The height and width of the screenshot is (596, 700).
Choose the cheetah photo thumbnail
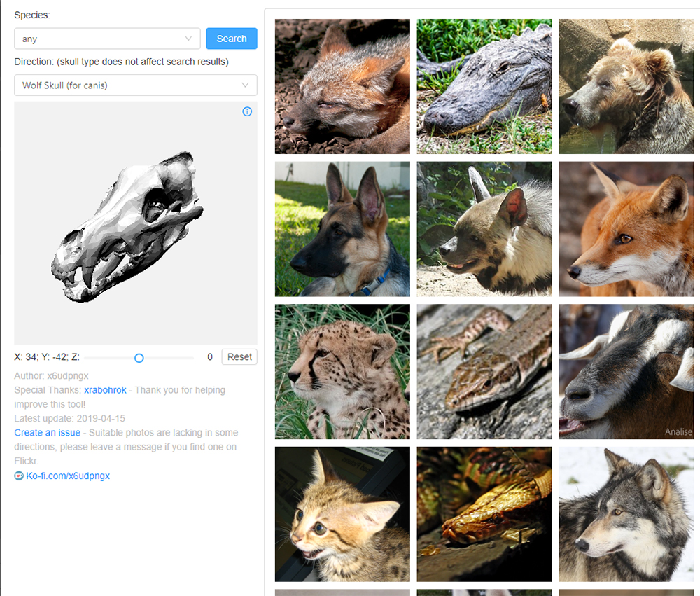(342, 371)
